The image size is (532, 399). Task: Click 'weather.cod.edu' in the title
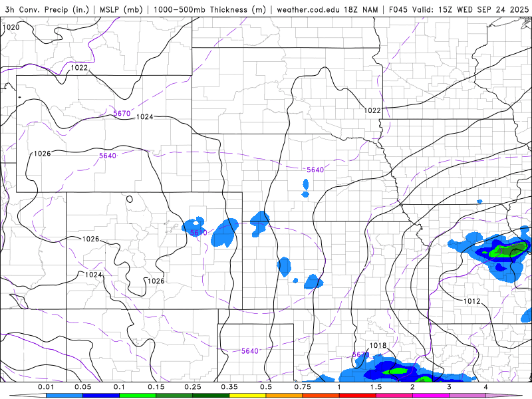pos(308,10)
